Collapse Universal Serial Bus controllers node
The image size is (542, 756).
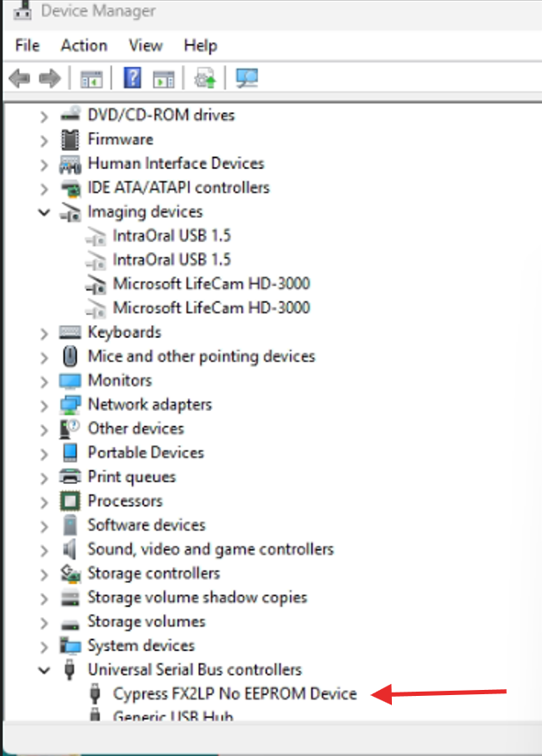44,670
